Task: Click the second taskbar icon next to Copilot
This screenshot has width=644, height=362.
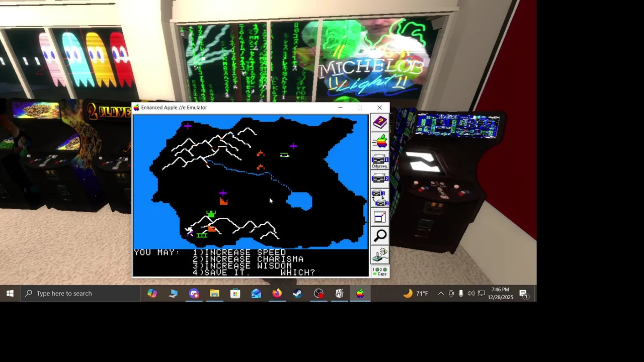Action: pyautogui.click(x=173, y=293)
